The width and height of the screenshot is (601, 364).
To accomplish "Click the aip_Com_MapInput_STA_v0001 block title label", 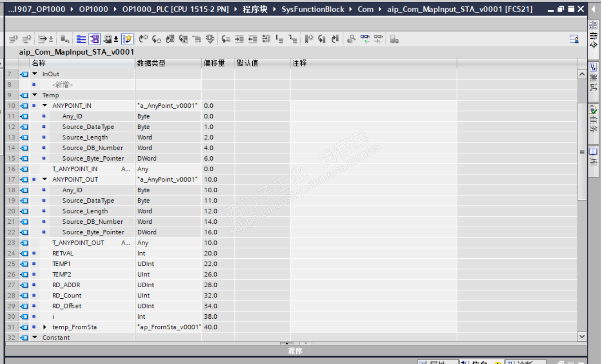I will coord(76,52).
